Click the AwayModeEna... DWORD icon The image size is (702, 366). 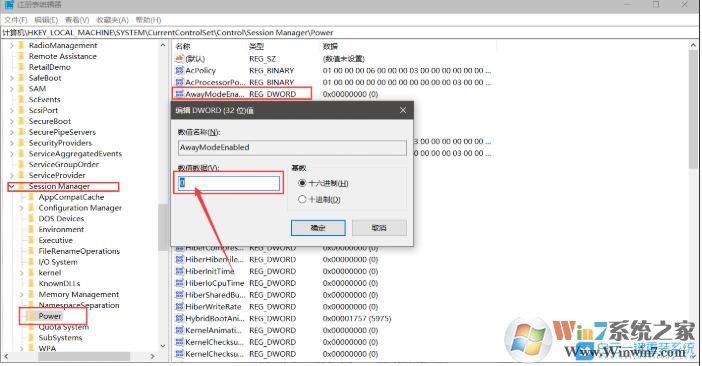pos(180,94)
